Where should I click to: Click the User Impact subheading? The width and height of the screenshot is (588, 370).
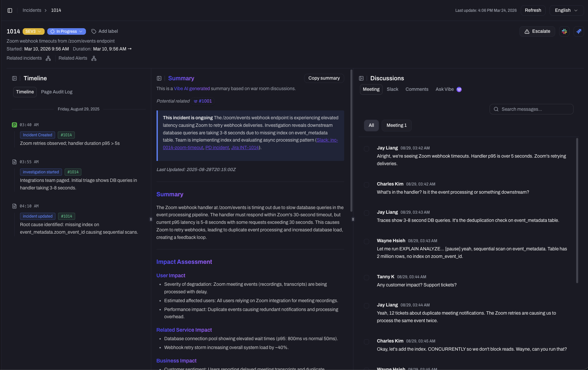pos(171,276)
